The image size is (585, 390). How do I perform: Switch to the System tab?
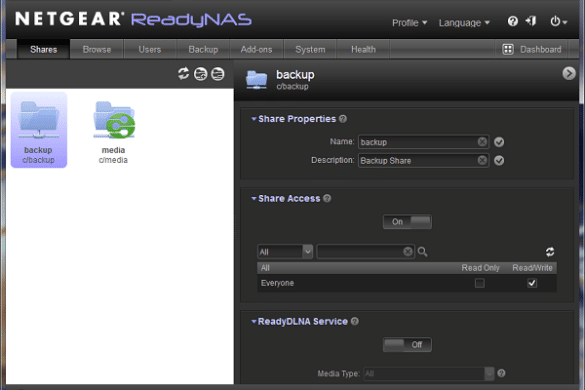point(310,49)
